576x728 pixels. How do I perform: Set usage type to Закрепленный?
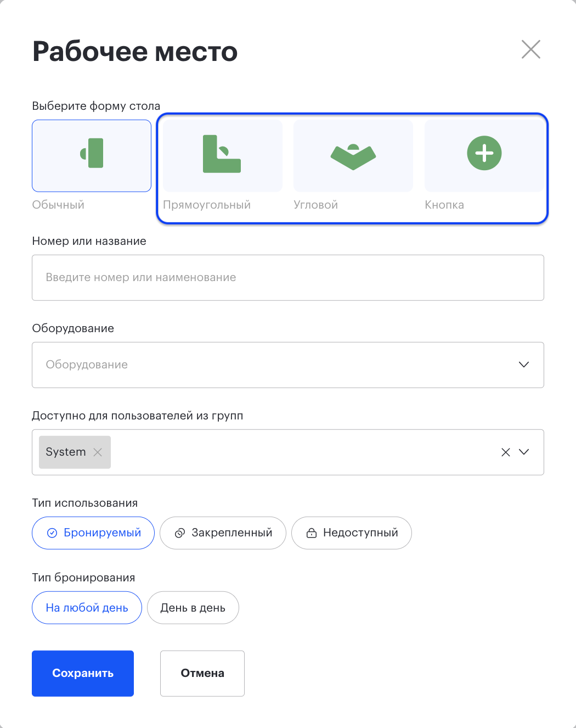(223, 533)
